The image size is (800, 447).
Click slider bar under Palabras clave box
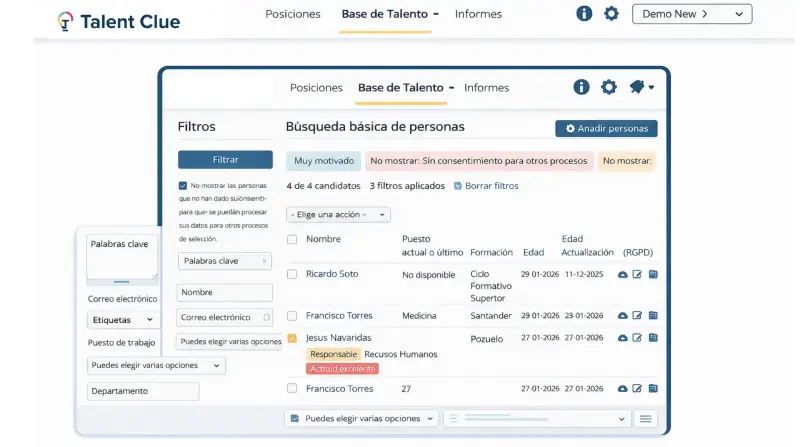121,282
